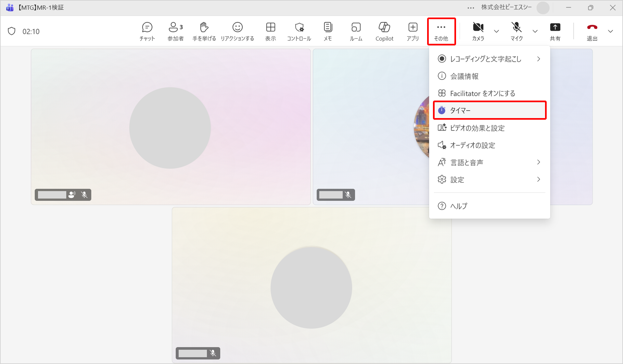Viewport: 623px width, 364px height.
Task: Open the view (表示) layout options
Action: (270, 31)
